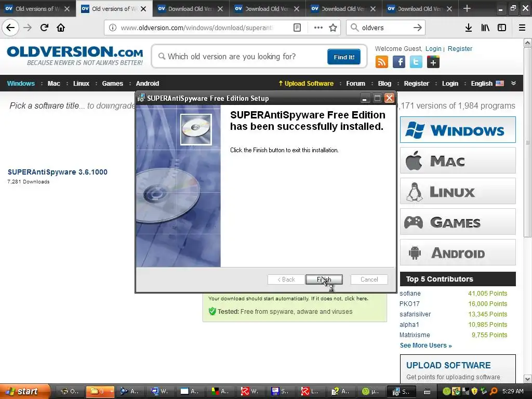Click the large Linux platform banner
Screen dimensions: 532x399
click(458, 191)
